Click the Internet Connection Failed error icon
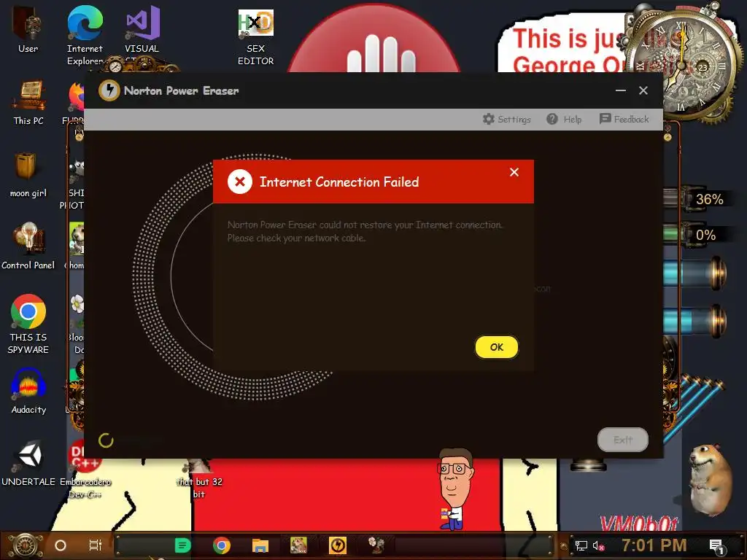Image resolution: width=747 pixels, height=560 pixels. coord(239,182)
